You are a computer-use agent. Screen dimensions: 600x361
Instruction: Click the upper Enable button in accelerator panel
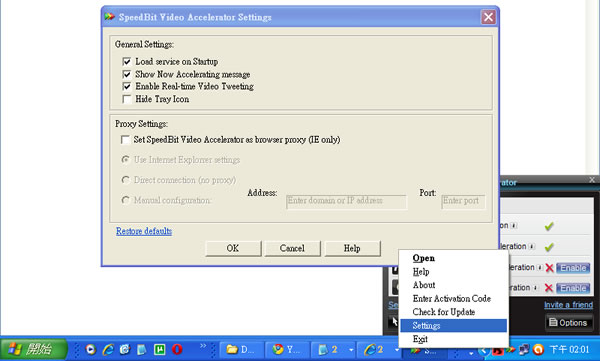573,268
